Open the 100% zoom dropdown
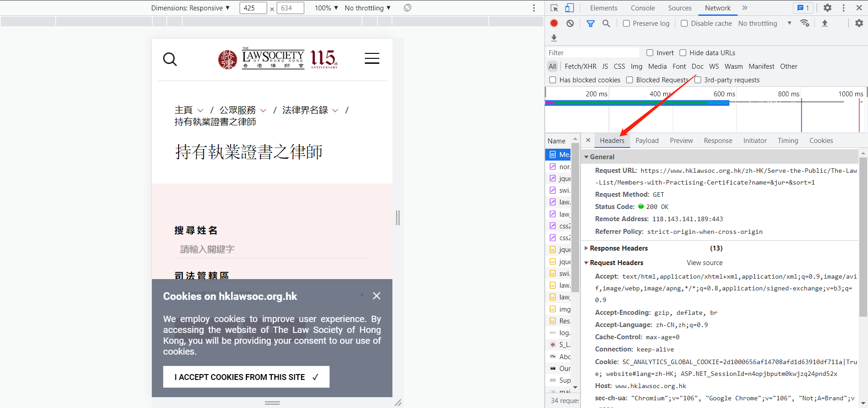The image size is (868, 408). (326, 8)
